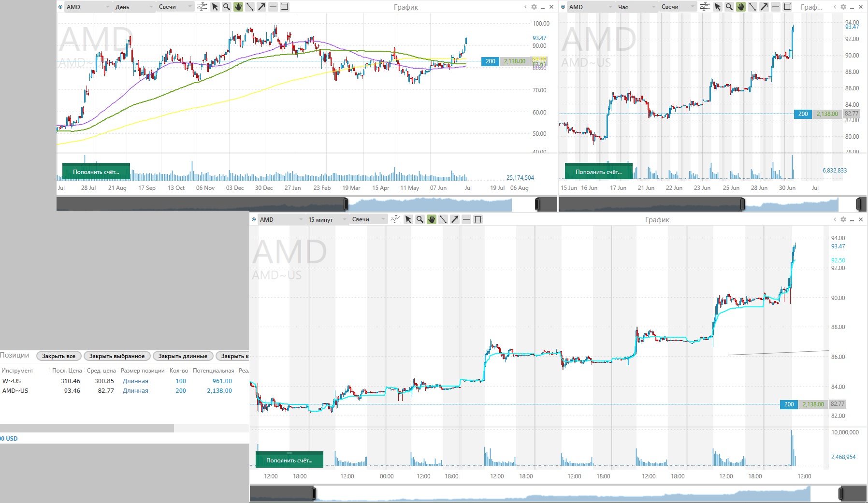The image size is (868, 503).
Task: Activate zoom magnifier in daily chart
Action: click(x=226, y=7)
